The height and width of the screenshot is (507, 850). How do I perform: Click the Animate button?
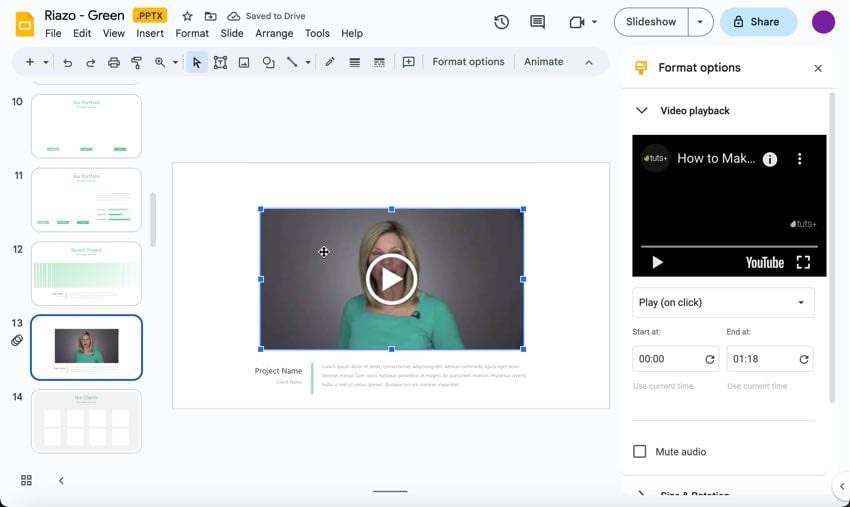point(543,62)
